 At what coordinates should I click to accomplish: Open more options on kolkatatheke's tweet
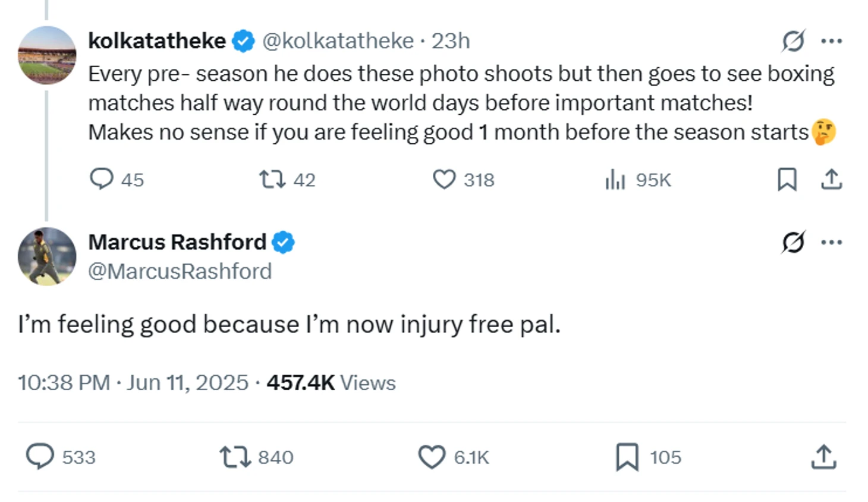coord(831,41)
